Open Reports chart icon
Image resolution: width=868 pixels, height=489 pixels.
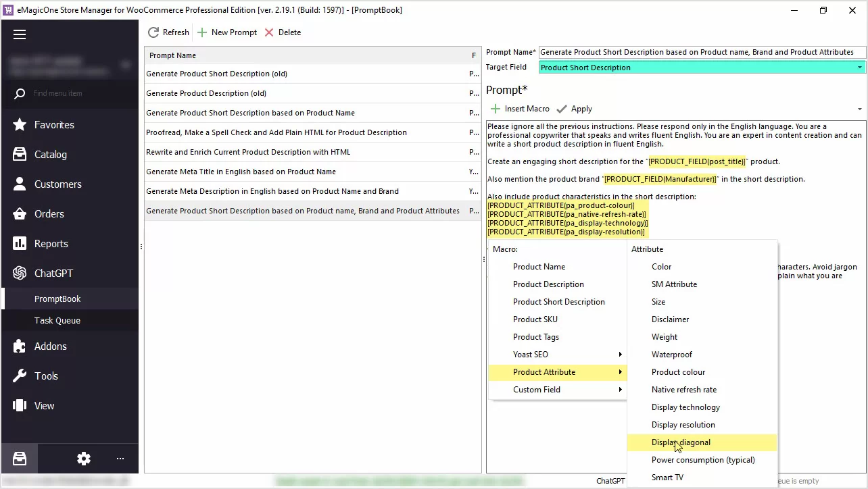20,244
